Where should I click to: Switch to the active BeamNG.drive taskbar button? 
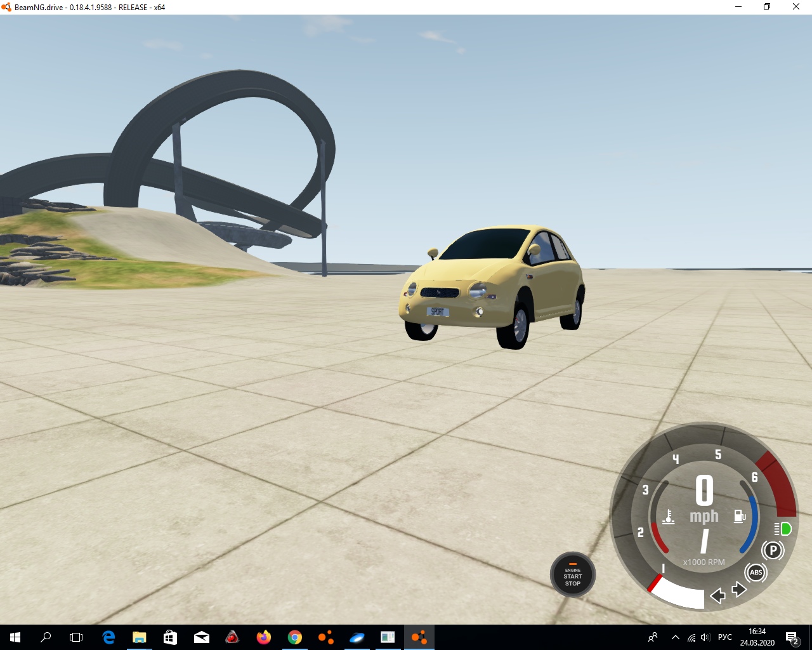pos(419,637)
